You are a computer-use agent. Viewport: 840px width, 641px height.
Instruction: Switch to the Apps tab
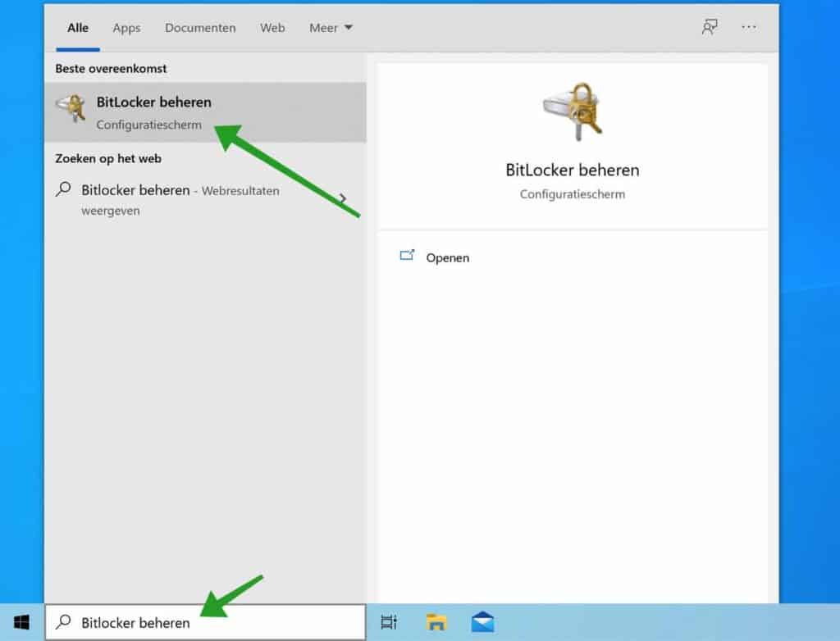tap(126, 28)
